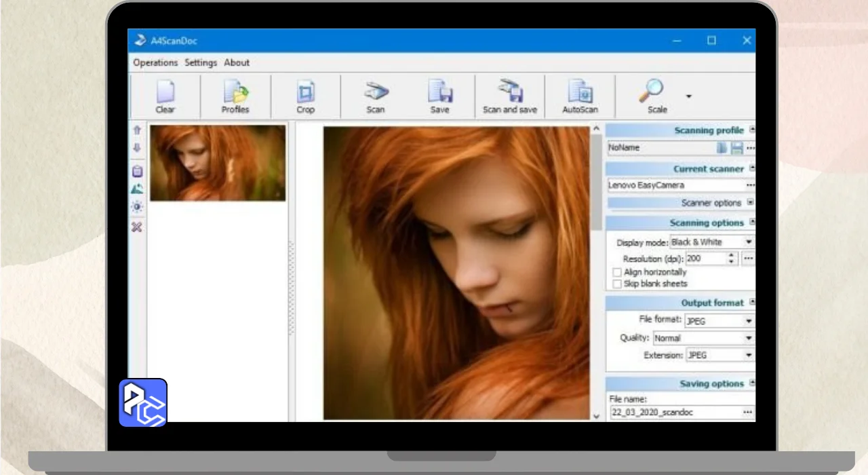Image resolution: width=868 pixels, height=475 pixels.
Task: Click the Scan and save icon
Action: point(509,96)
